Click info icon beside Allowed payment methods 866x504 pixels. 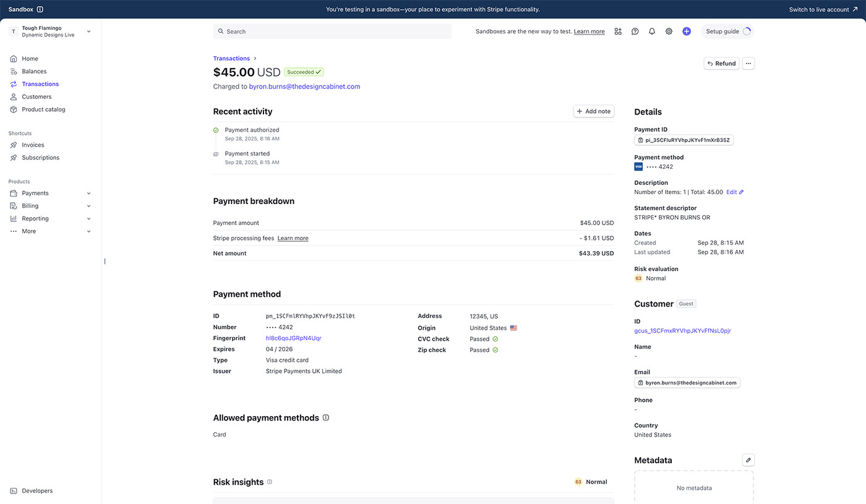coord(326,417)
